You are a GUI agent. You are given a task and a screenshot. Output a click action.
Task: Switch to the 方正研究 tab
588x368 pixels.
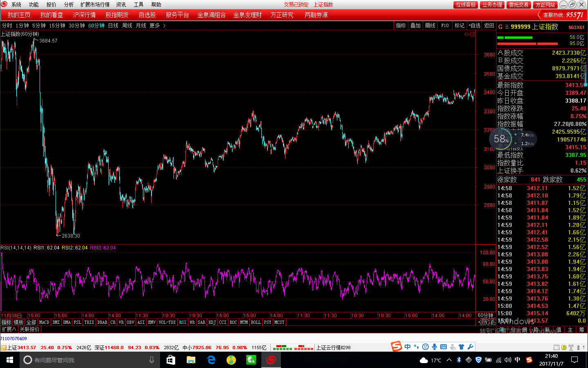[x=282, y=15]
